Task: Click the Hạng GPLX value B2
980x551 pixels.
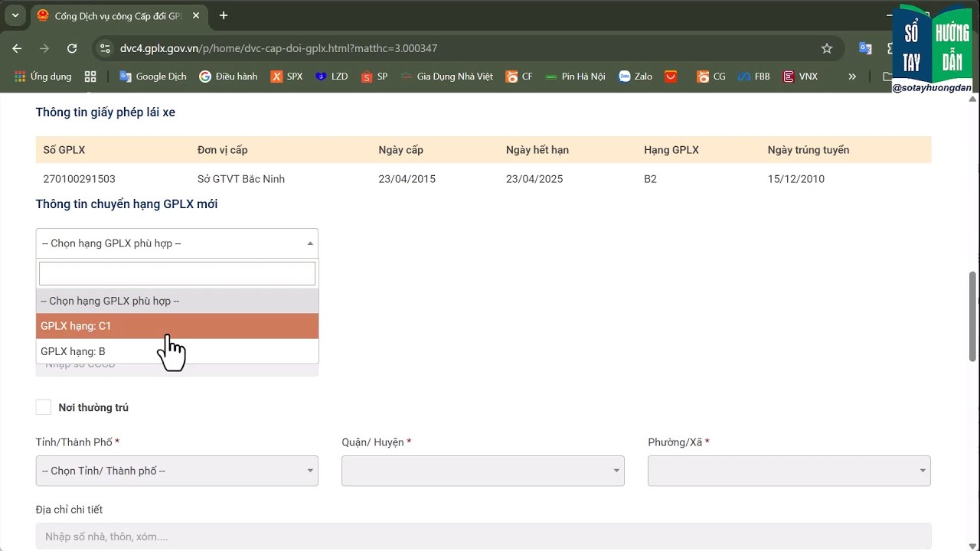Action: 651,179
